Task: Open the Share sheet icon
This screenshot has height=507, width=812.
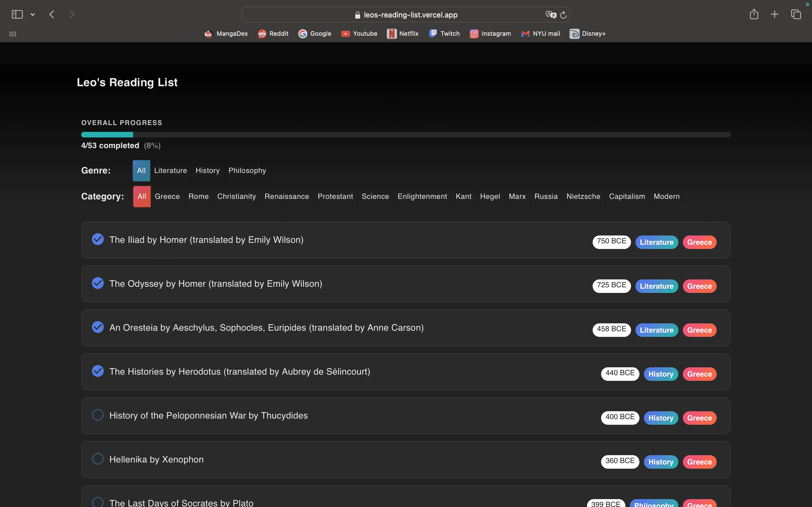Action: coord(754,14)
